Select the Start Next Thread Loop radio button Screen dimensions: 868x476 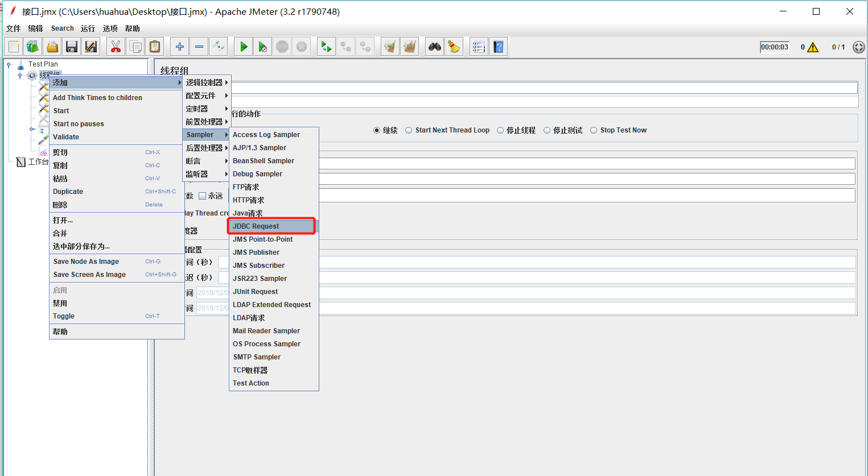point(409,130)
